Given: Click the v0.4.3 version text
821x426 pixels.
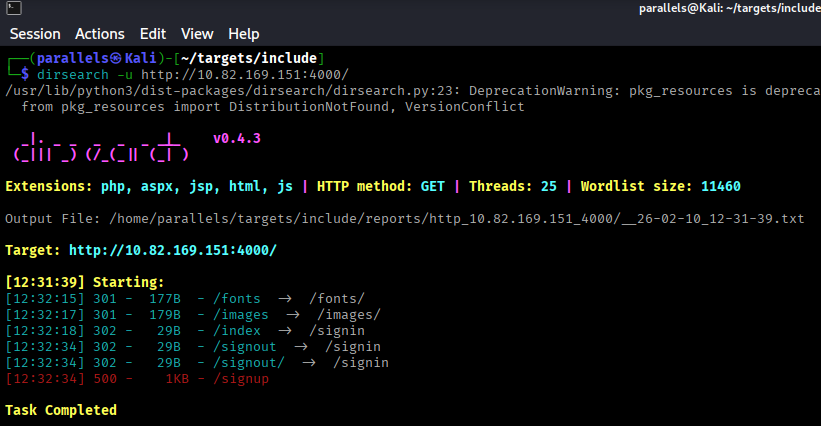Looking at the screenshot, I should [237, 139].
